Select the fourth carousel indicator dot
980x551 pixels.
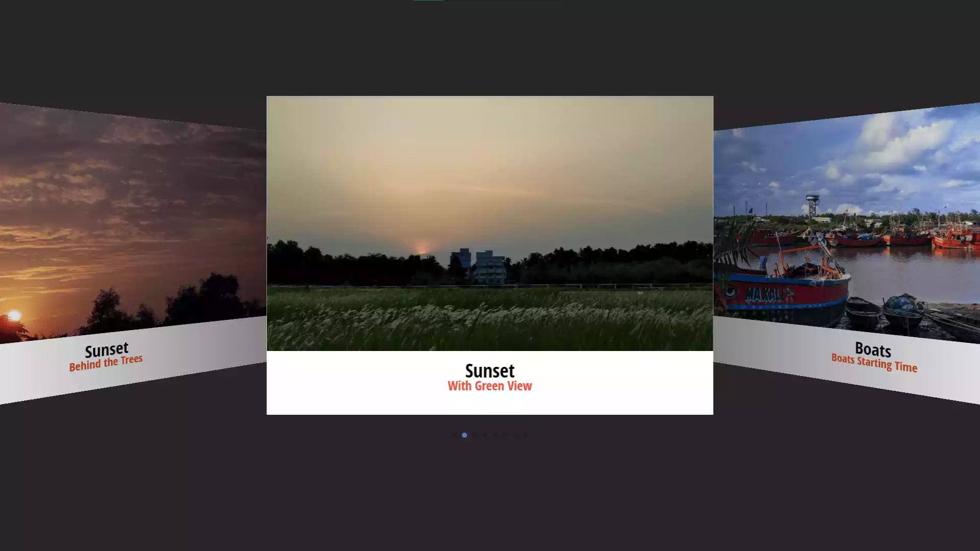pos(485,435)
